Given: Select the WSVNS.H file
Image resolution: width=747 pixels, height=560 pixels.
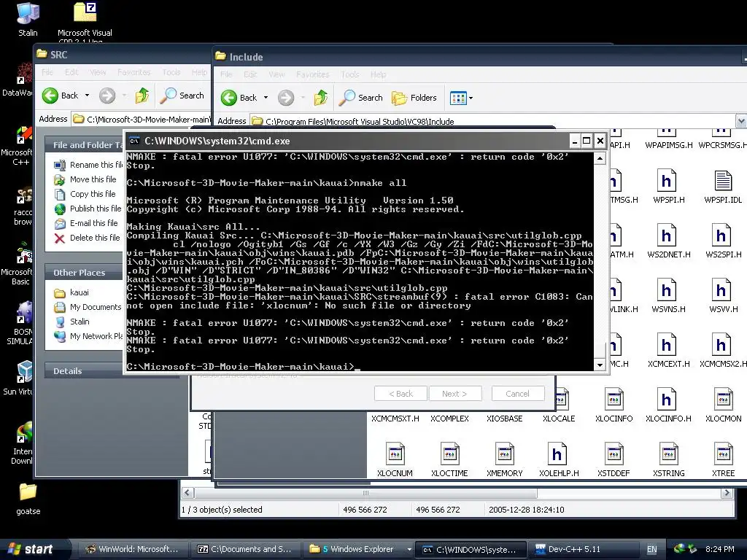Looking at the screenshot, I should (668, 296).
